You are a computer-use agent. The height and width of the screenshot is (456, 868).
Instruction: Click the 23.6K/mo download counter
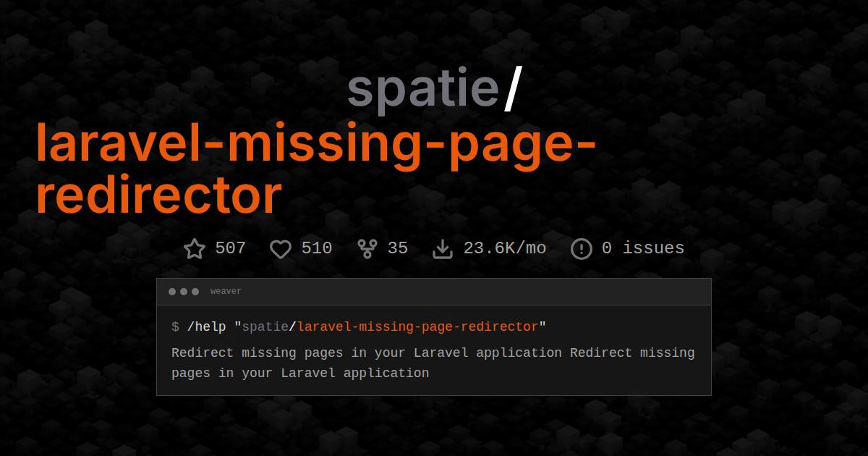(506, 248)
